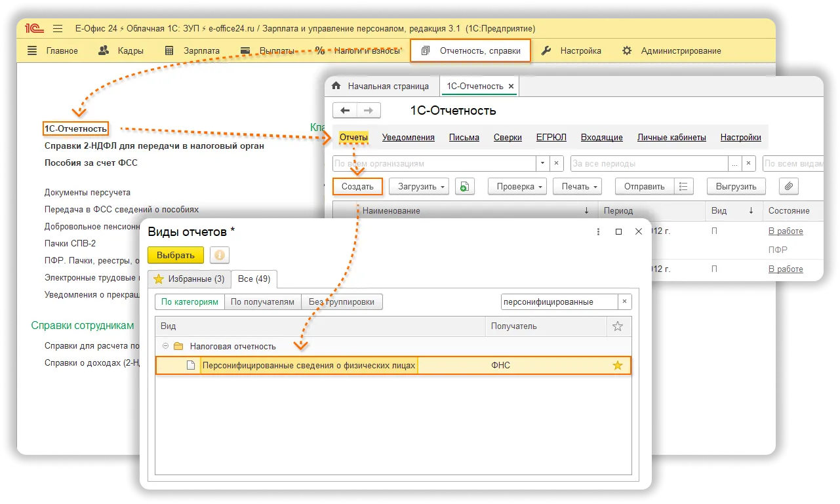Open Виды отчетов dialog more-options menu
840x504 pixels.
point(598,231)
